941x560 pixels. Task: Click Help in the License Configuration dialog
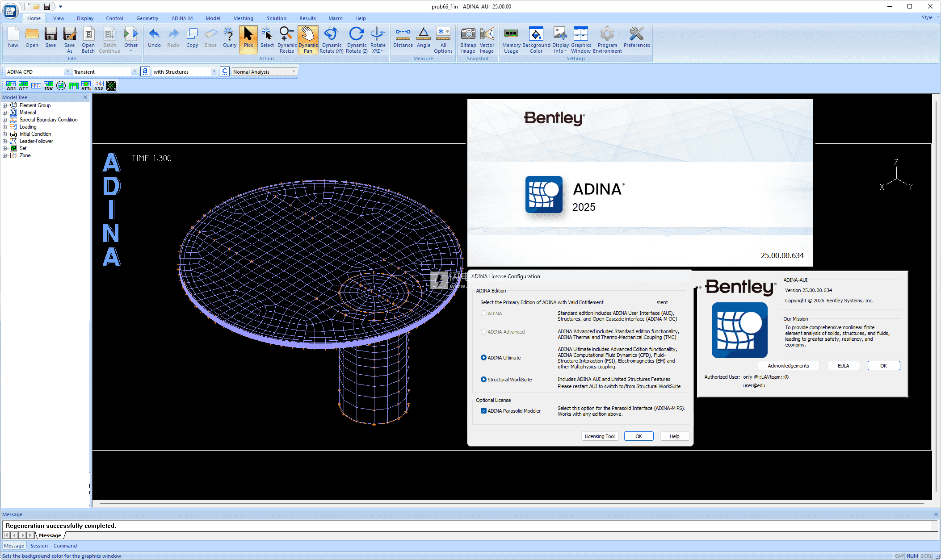[674, 436]
